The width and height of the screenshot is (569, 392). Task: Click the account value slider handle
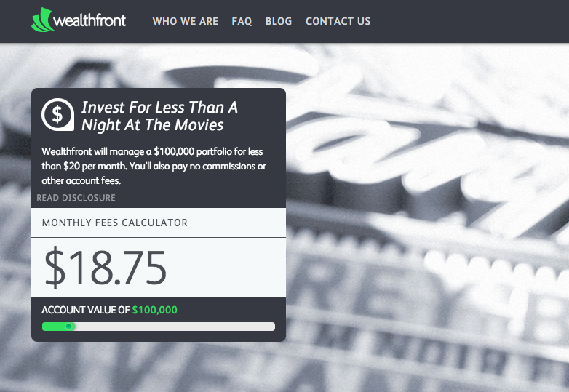pos(69,327)
